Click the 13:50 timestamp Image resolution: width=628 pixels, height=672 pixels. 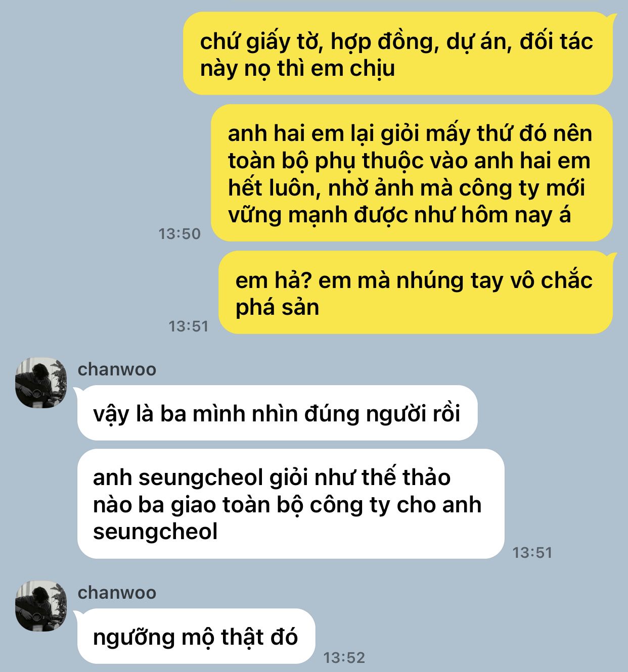(180, 234)
